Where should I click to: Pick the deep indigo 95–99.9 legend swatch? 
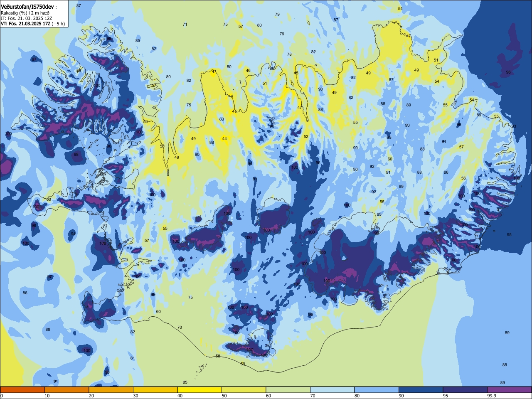tap(465, 390)
